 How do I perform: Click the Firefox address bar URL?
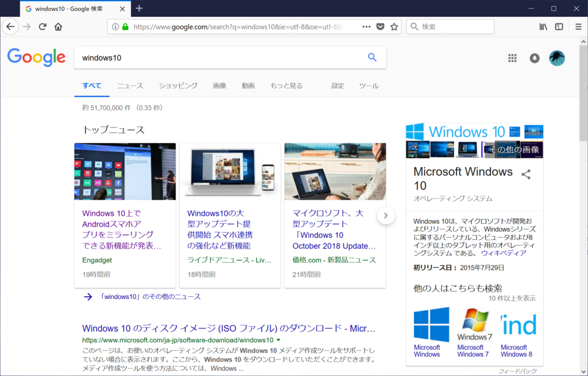click(238, 26)
